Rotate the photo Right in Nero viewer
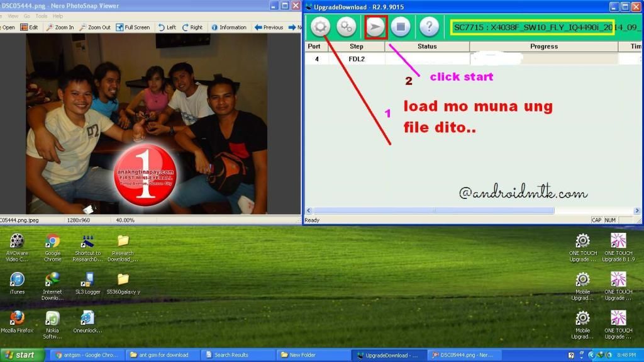The height and width of the screenshot is (362, 644). pyautogui.click(x=192, y=28)
